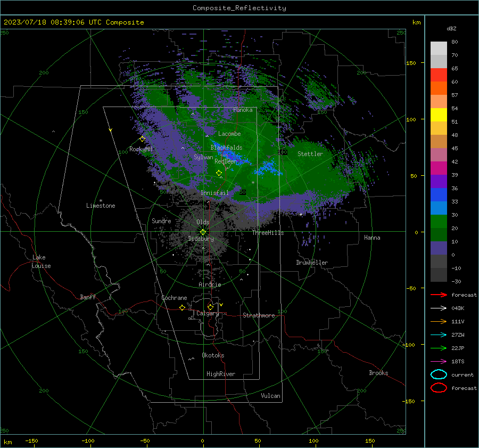Select the yellow 51–54 dBZ swatch
479x448 pixels.
[x=439, y=115]
